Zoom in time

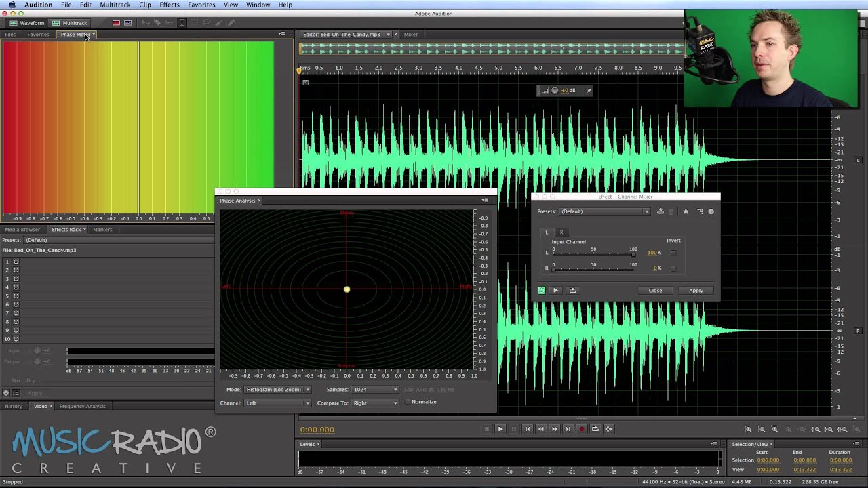coord(775,430)
